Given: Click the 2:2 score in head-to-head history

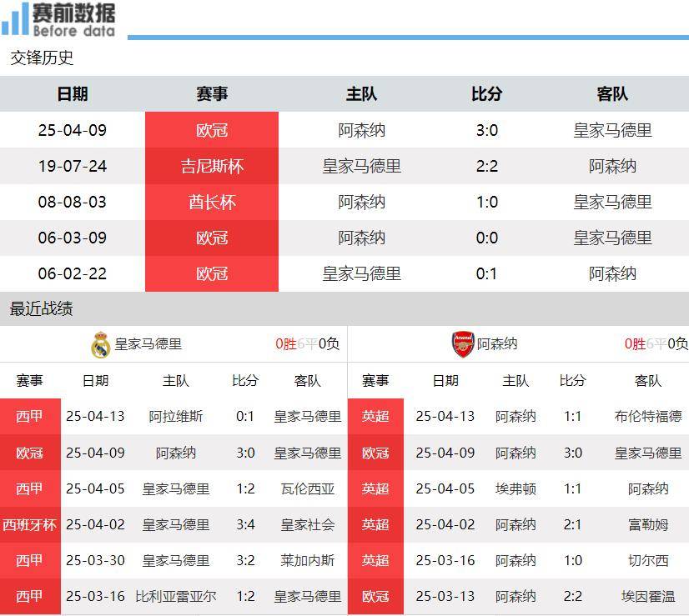Looking at the screenshot, I should (x=487, y=167).
